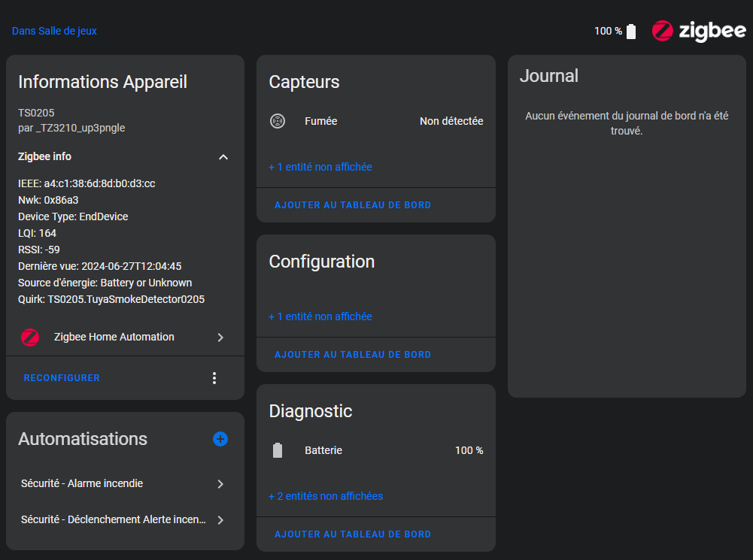Screen dimensions: 753x560
Task: Go to Dans Salle de jeux area
Action: [54, 31]
